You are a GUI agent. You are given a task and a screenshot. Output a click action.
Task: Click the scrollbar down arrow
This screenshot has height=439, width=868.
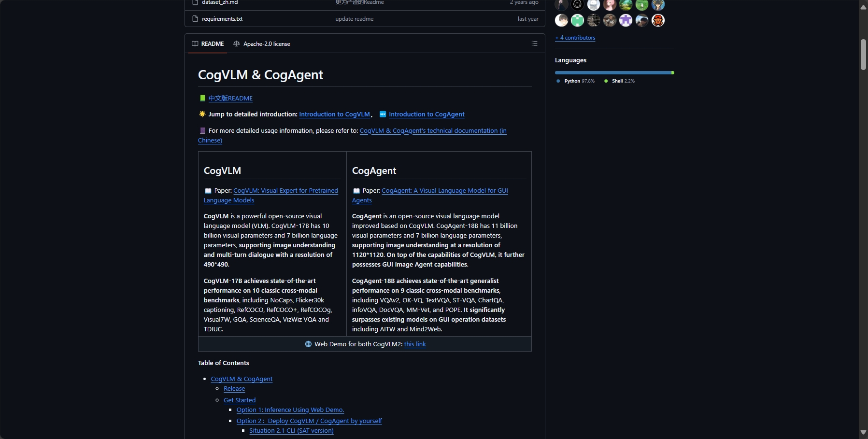pos(863,432)
